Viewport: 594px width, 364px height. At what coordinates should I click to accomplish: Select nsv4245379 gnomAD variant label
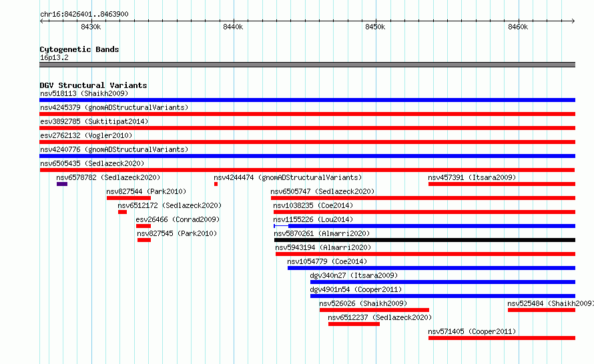tap(114, 107)
